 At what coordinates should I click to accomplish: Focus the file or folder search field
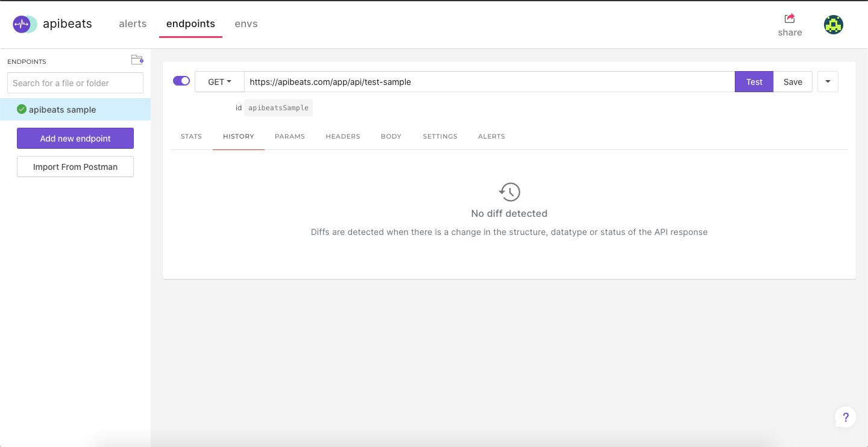point(75,83)
